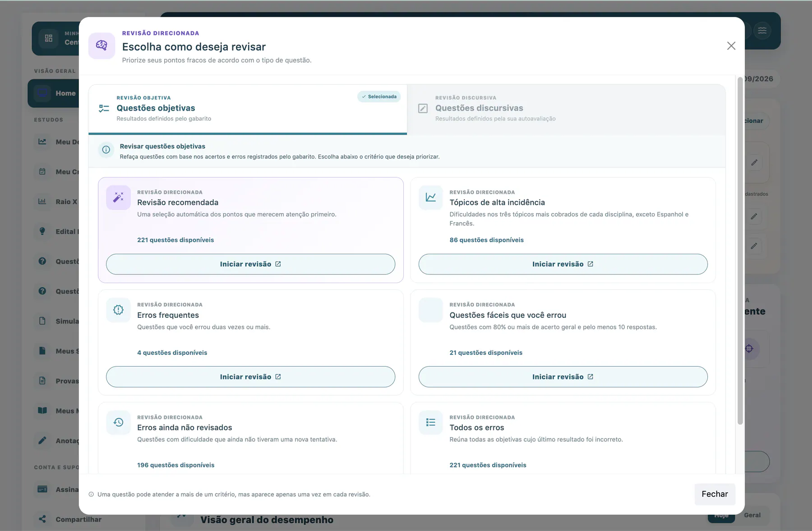
Task: Click Iniciar revisão under Erros frequentes
Action: tap(250, 377)
